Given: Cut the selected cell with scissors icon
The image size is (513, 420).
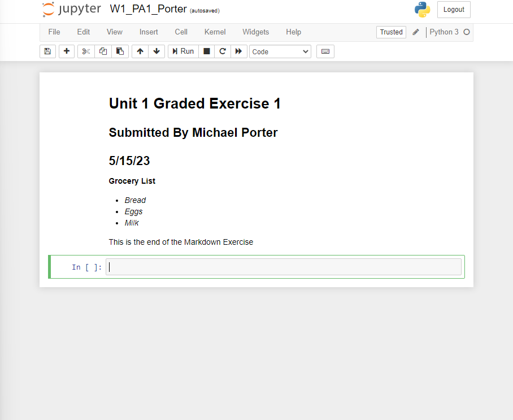Looking at the screenshot, I should [85, 51].
